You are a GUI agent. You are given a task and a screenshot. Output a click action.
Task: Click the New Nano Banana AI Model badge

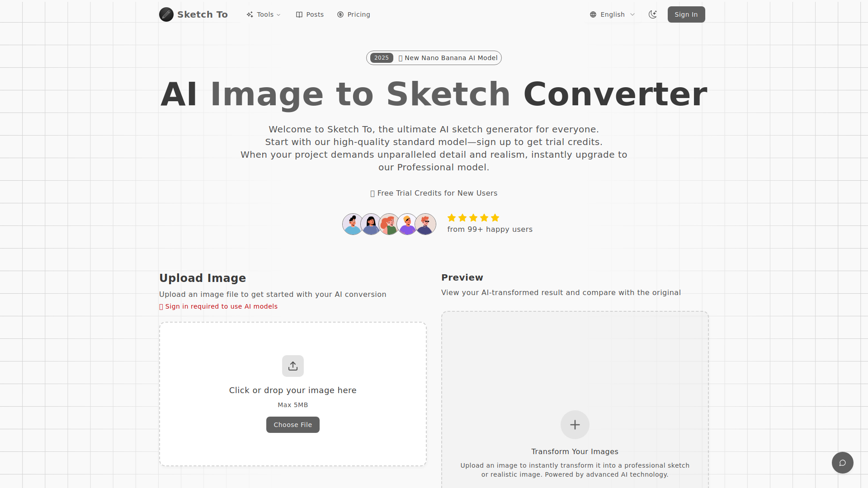(x=434, y=58)
